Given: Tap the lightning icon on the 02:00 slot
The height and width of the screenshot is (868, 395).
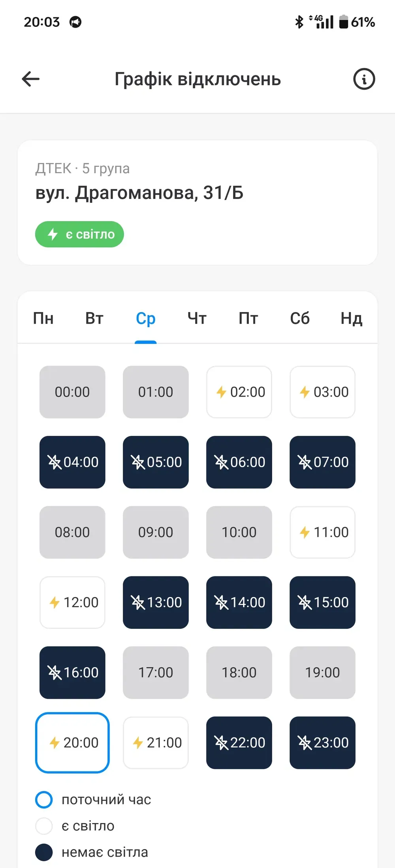Looking at the screenshot, I should pos(221,392).
